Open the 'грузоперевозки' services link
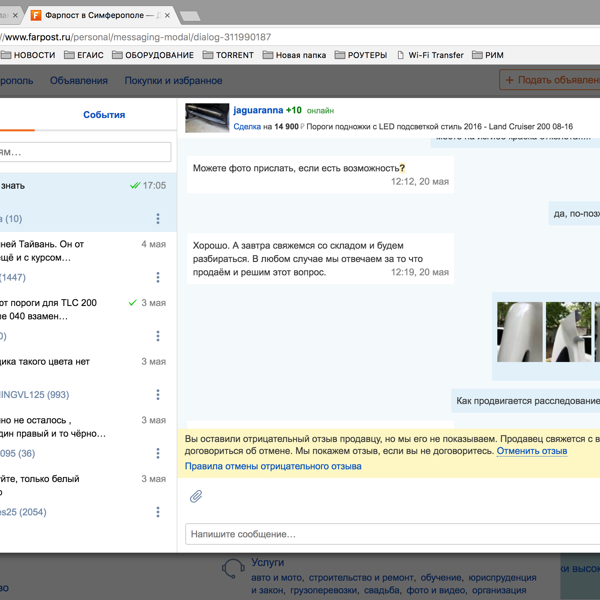 [x=324, y=590]
